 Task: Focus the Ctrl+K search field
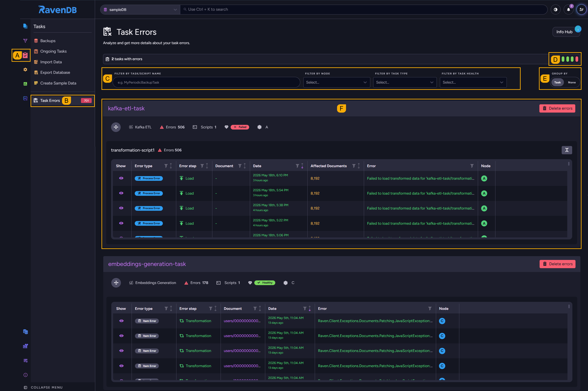click(363, 10)
